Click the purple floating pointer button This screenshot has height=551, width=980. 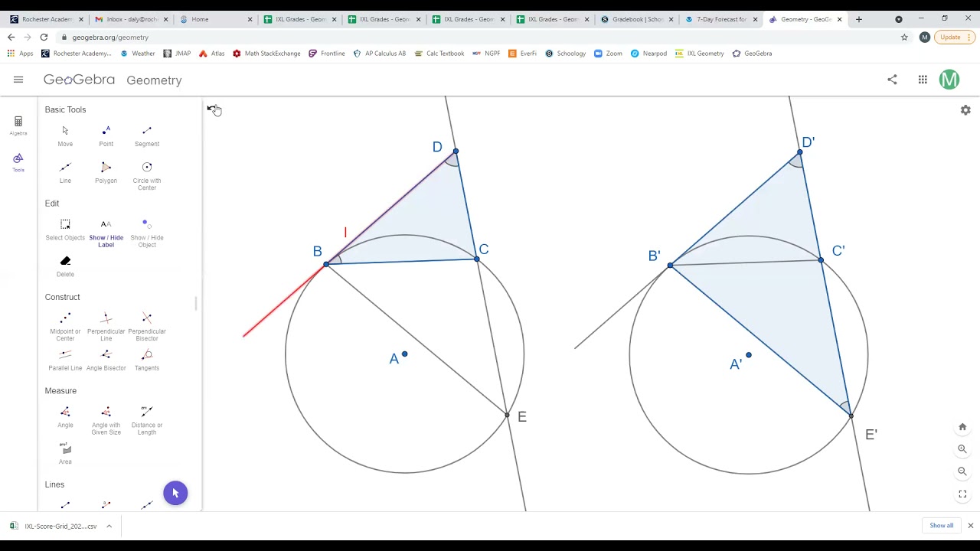175,493
